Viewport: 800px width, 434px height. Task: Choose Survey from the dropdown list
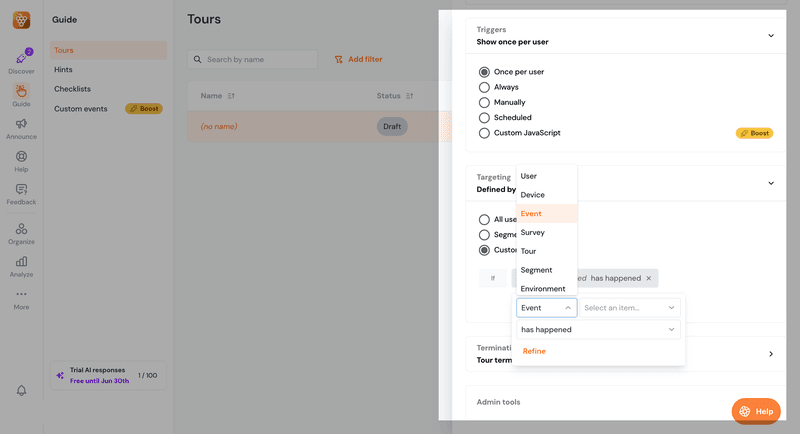[533, 232]
